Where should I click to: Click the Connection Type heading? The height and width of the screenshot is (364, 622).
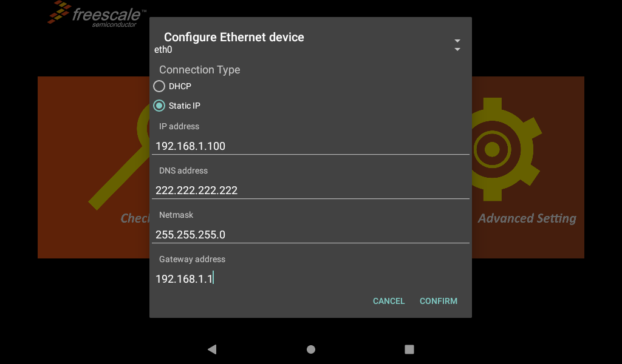coord(199,70)
